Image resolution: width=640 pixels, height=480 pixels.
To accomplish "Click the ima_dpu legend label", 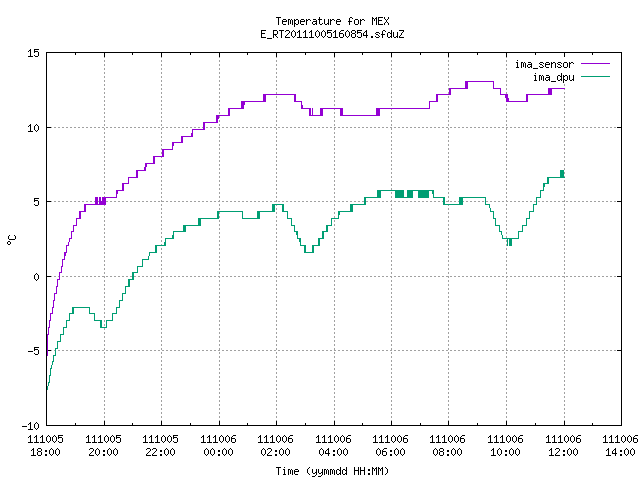I will pos(553,78).
